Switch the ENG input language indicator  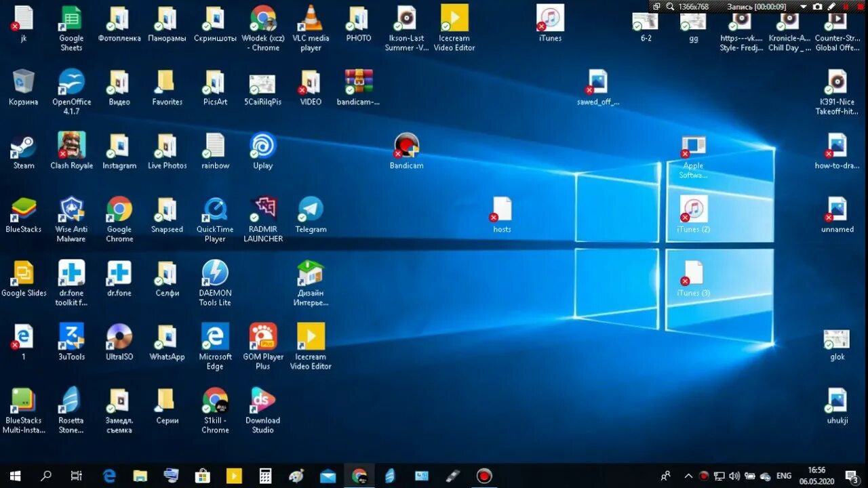784,476
